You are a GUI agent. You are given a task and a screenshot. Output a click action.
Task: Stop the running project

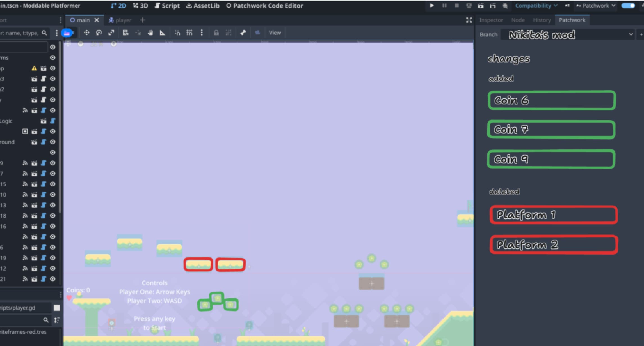tap(456, 6)
